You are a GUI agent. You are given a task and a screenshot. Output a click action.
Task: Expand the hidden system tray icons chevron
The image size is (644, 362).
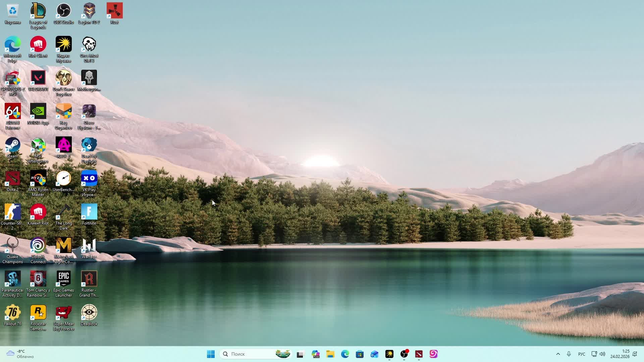558,354
